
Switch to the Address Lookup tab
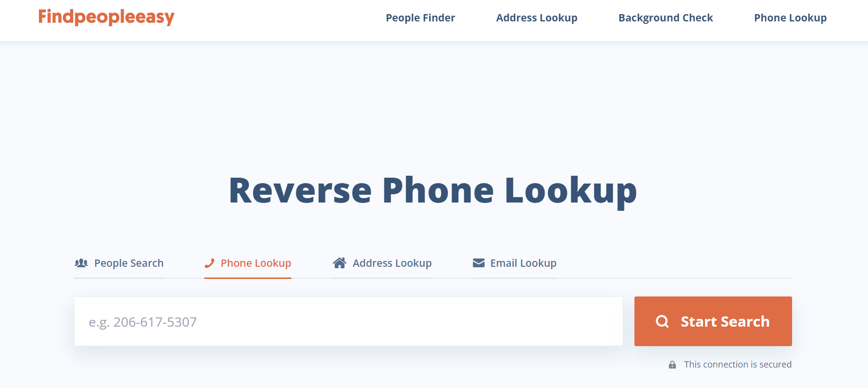tap(382, 263)
